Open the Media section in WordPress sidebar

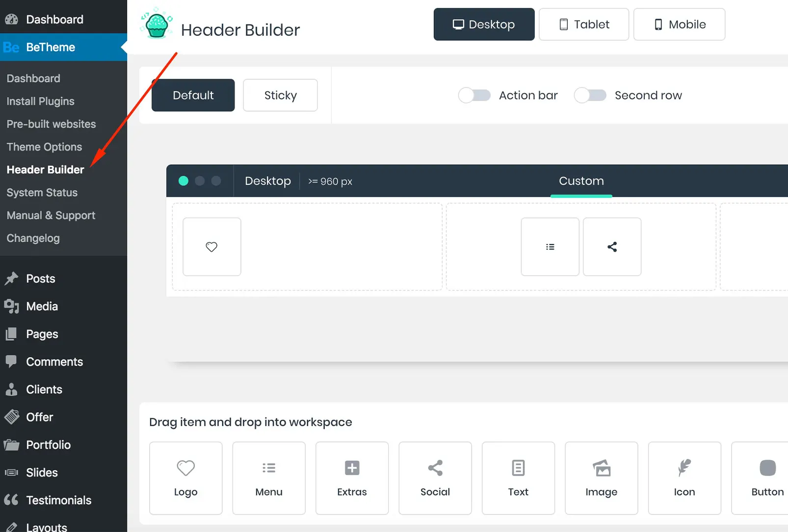(x=42, y=306)
